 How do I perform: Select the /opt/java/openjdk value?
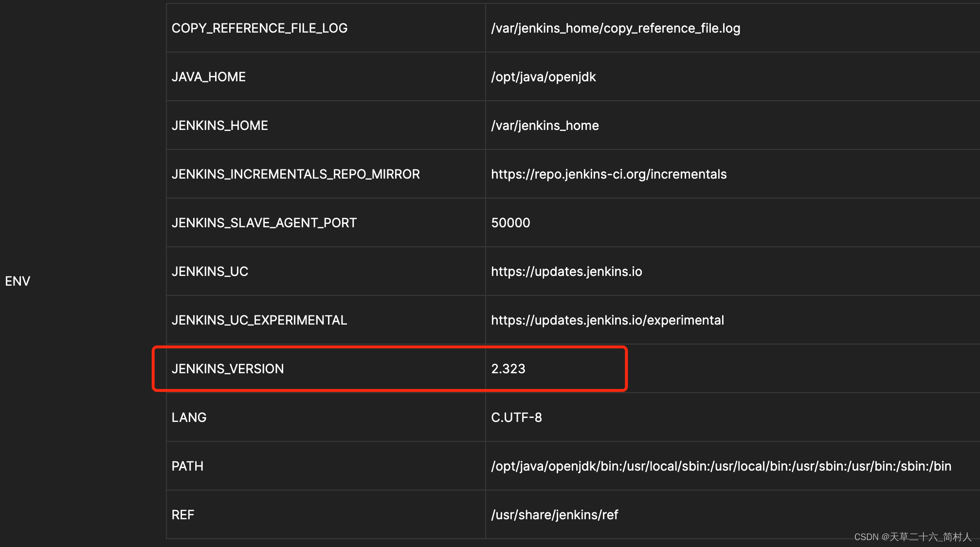(x=544, y=77)
